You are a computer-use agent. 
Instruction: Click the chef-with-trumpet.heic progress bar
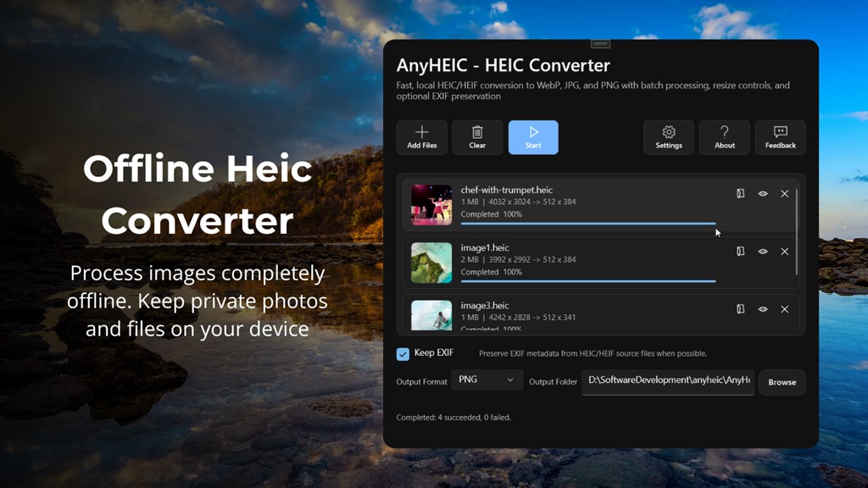[x=588, y=224]
